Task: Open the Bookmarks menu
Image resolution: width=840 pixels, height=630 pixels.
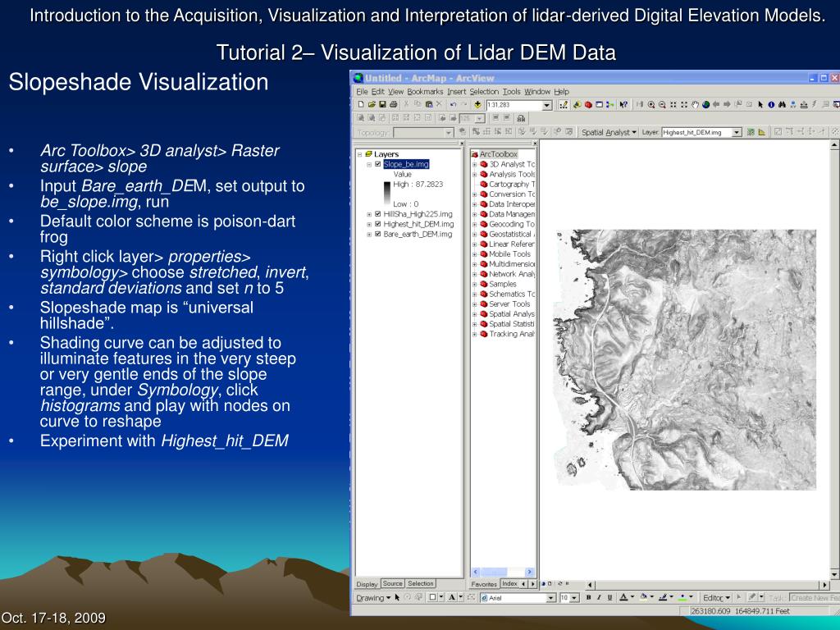Action: pos(425,92)
